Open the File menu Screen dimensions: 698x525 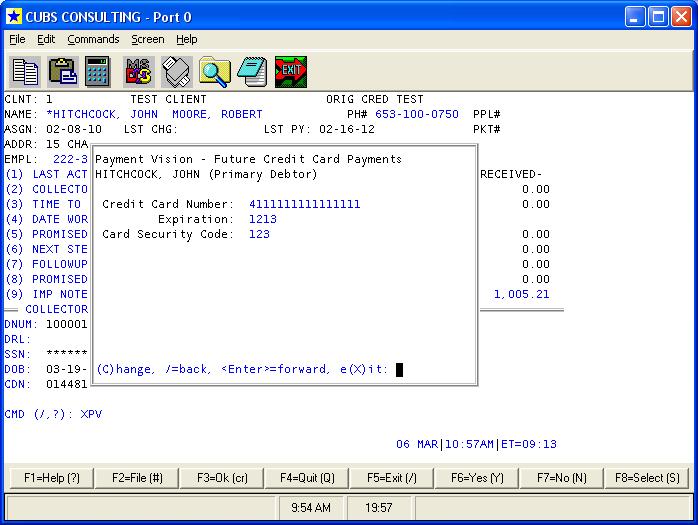(x=17, y=39)
